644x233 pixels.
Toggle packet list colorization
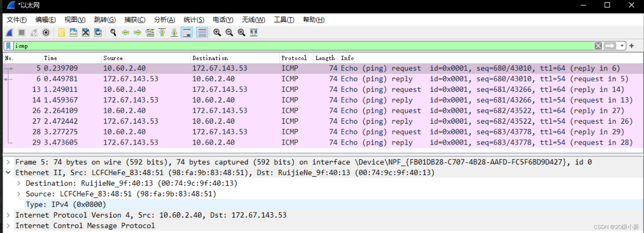pyautogui.click(x=202, y=32)
